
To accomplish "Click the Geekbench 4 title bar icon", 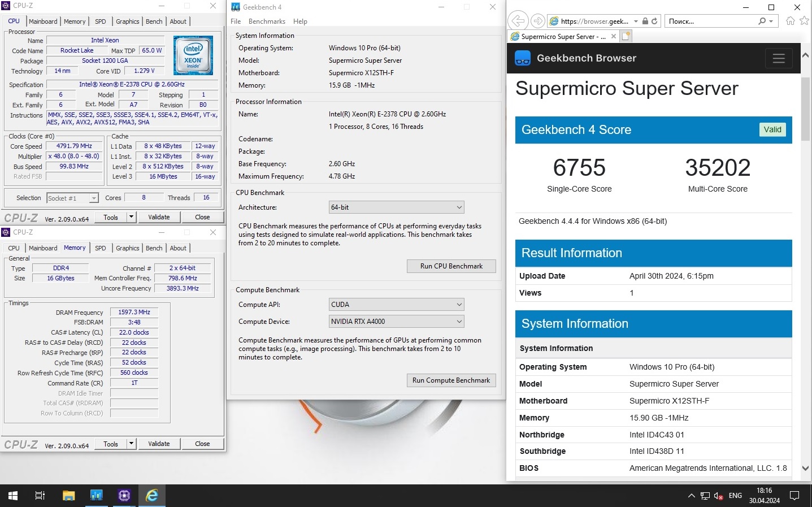I will (x=236, y=7).
